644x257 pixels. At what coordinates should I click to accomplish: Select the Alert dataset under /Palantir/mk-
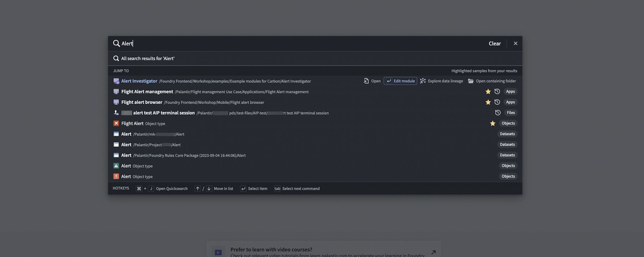point(315,134)
